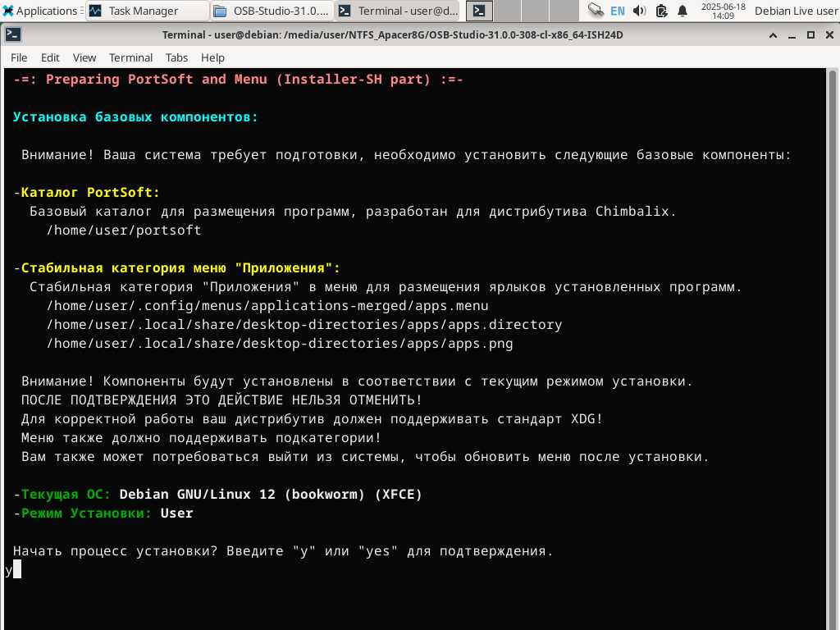
Task: Roll up the terminal window with shade arrow
Action: (x=773, y=35)
